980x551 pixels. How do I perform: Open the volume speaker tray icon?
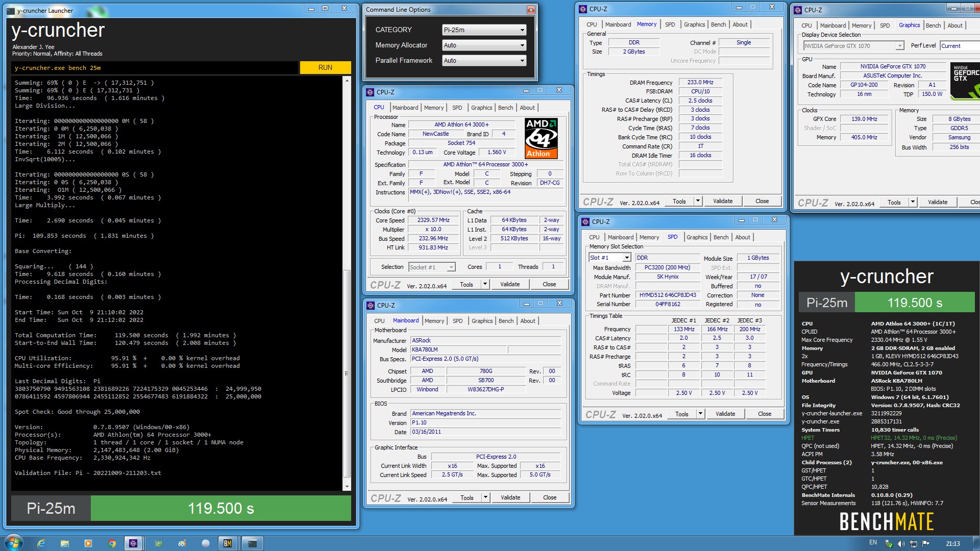coord(901,544)
